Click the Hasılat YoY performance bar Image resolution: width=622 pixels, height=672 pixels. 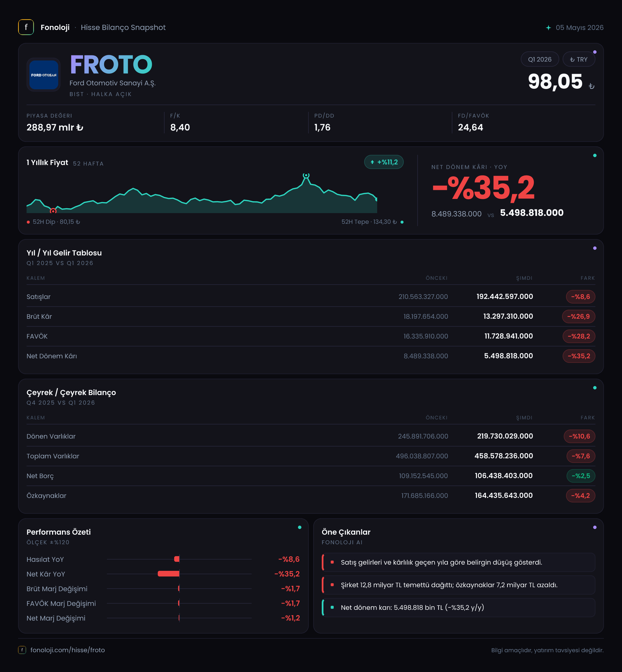click(177, 559)
